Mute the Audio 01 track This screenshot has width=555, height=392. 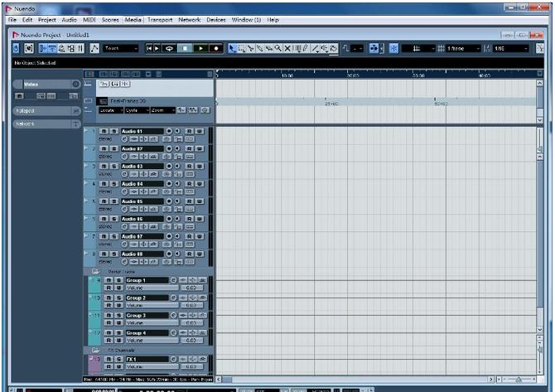pos(104,132)
